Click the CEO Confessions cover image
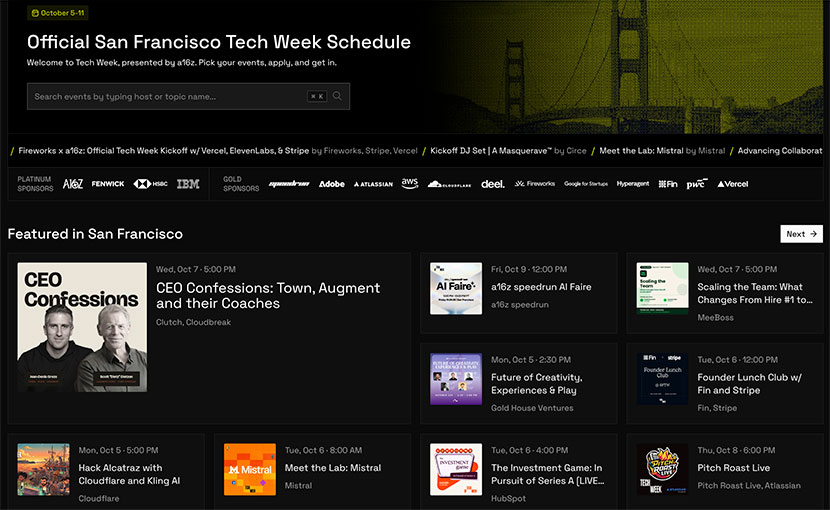830x510 pixels. point(82,327)
